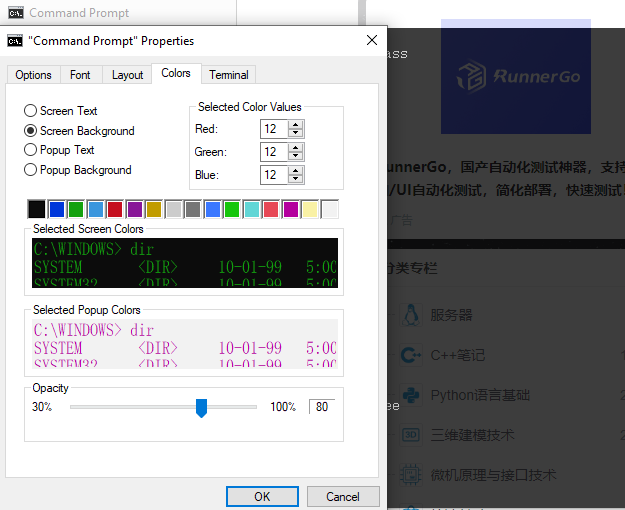Pick the white color swatch
Screen dimensions: 625x510
[330, 209]
